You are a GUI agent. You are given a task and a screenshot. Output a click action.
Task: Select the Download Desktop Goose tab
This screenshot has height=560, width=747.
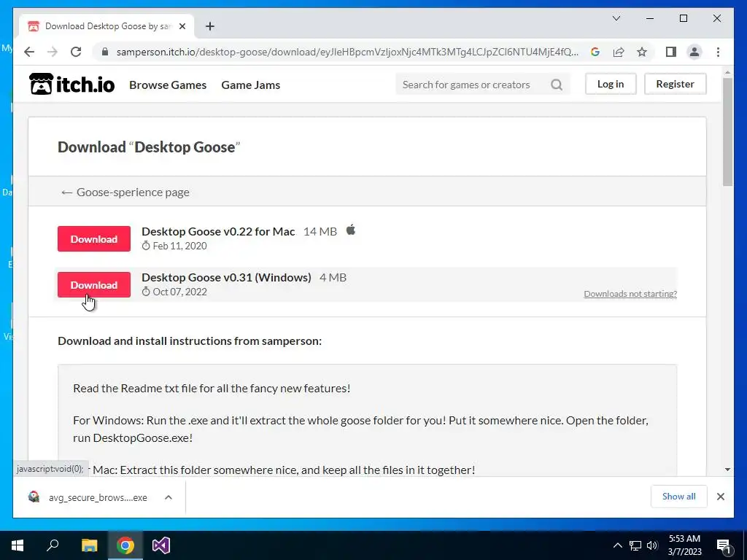point(107,26)
